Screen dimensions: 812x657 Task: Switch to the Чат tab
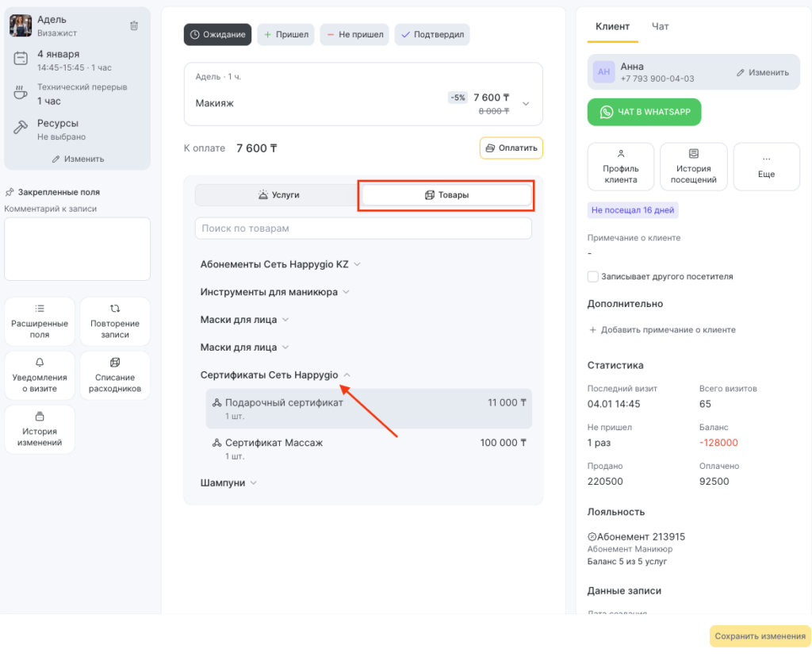[660, 26]
